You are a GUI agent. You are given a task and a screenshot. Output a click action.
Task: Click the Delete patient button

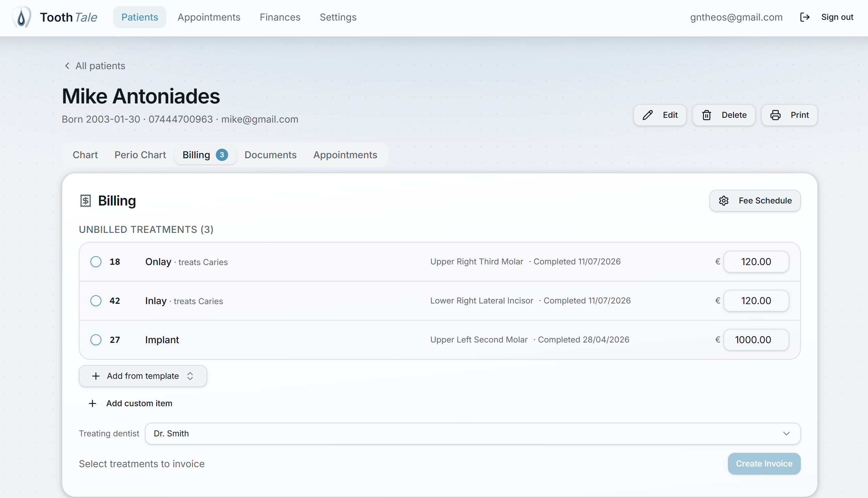point(724,115)
